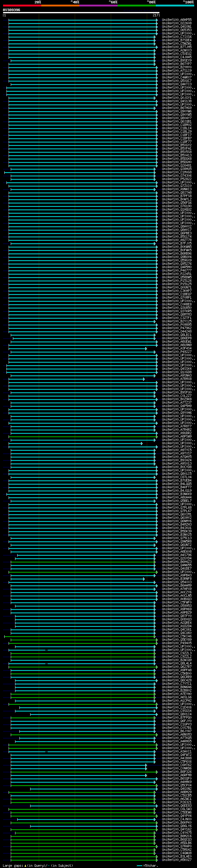
Task: Select hit label UniRef100_P15126
Action: 177,281
